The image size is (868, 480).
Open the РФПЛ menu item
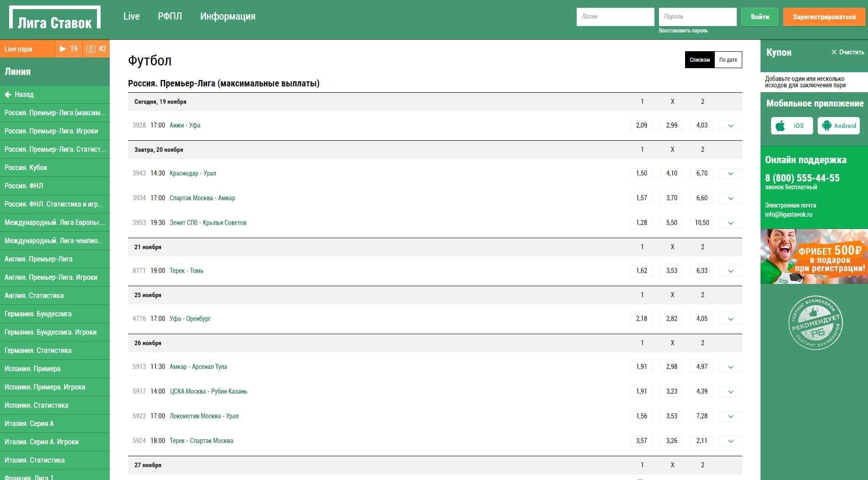pos(170,16)
